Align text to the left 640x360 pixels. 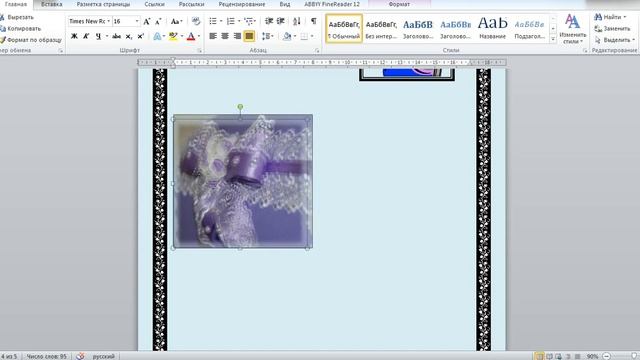coord(213,36)
